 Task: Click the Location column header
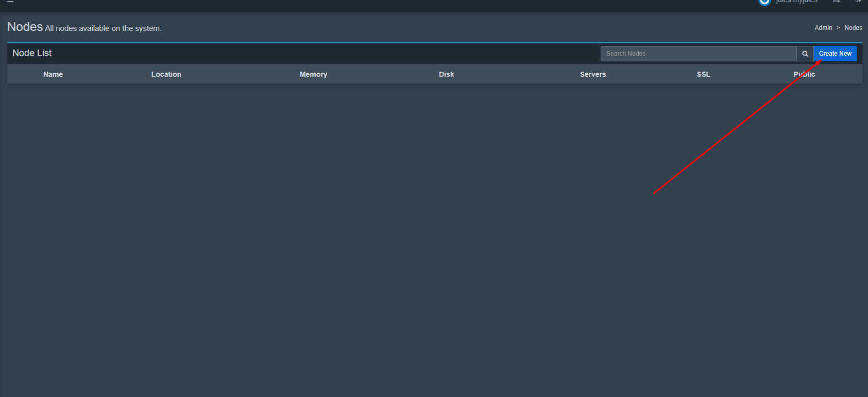pyautogui.click(x=166, y=74)
